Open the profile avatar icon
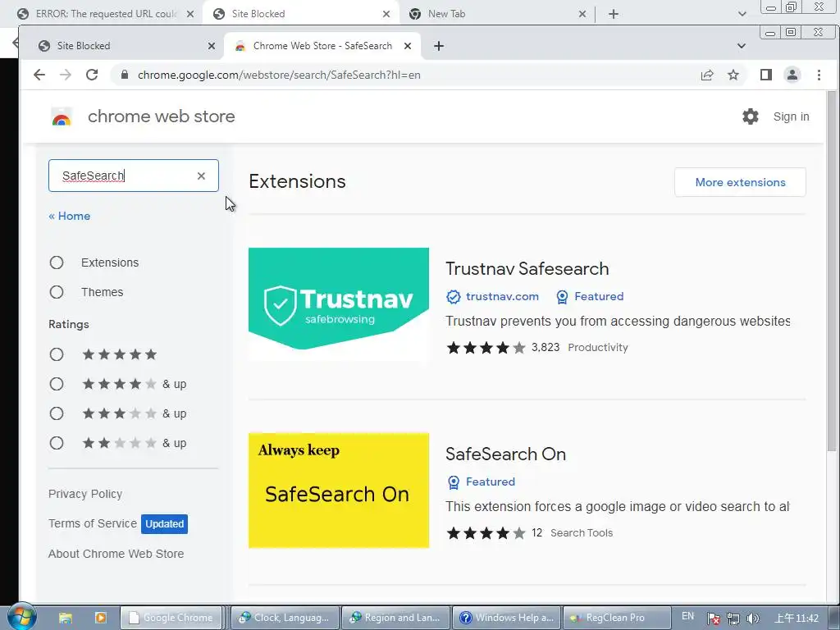The width and height of the screenshot is (840, 630). 792,75
